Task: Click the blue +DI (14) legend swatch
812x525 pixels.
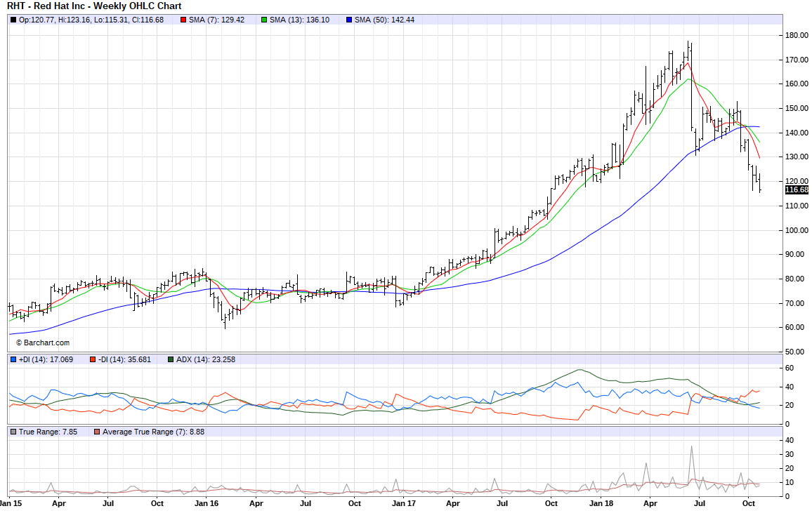Action: [13, 359]
